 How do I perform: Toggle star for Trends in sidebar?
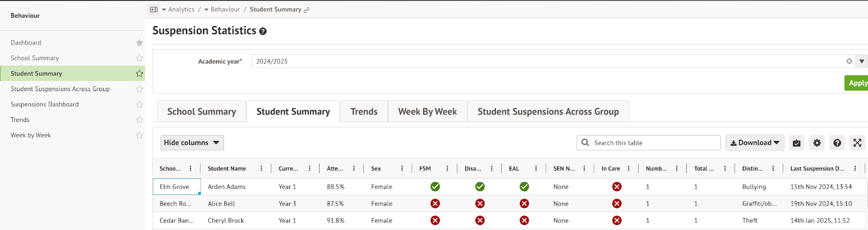139,120
